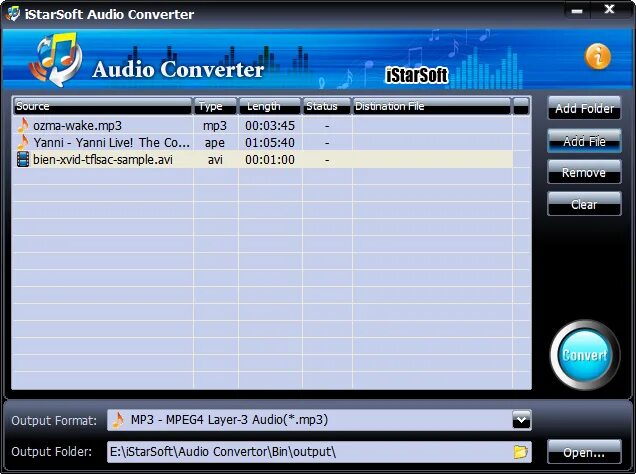Click the avi type cell
The width and height of the screenshot is (636, 474).
[215, 159]
